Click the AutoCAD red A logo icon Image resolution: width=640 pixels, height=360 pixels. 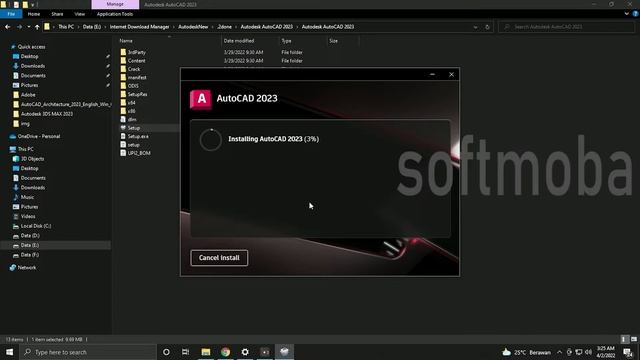tap(201, 99)
